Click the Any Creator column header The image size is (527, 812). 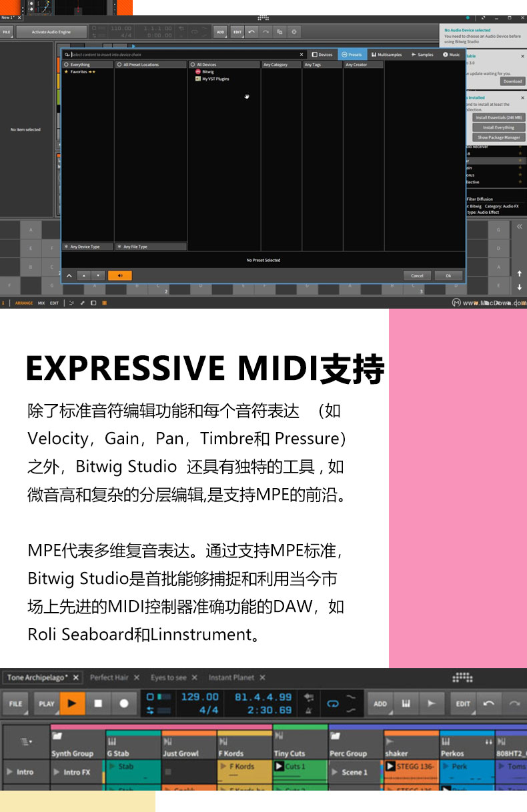pos(364,65)
